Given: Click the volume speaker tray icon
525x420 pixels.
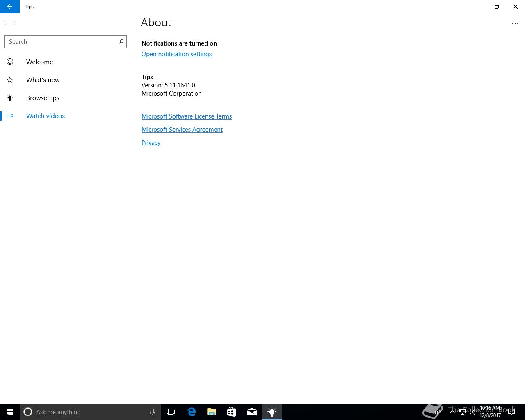Looking at the screenshot, I should point(472,412).
